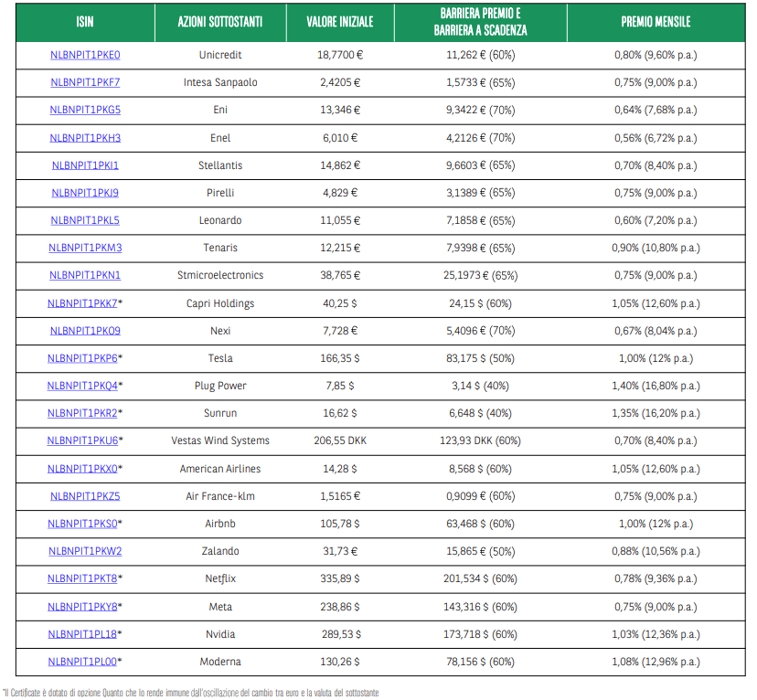Select the Stellantis cell
This screenshot has width=757, height=700.
pos(220,165)
